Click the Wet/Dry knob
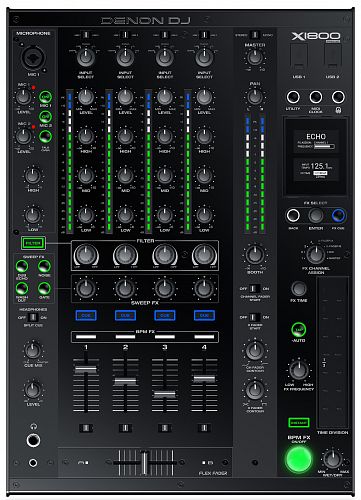This screenshot has height=500, width=361. click(332, 459)
